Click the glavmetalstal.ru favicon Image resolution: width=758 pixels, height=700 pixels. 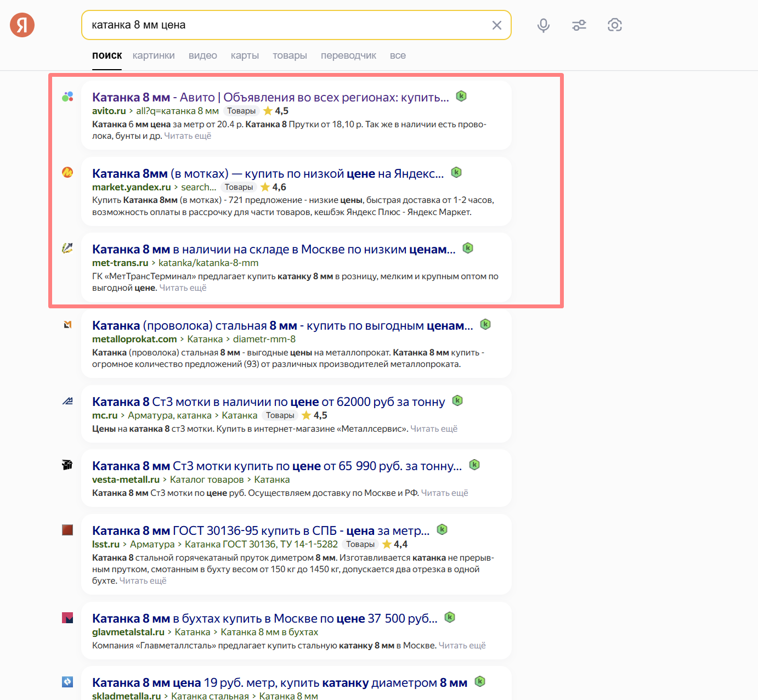tap(67, 618)
